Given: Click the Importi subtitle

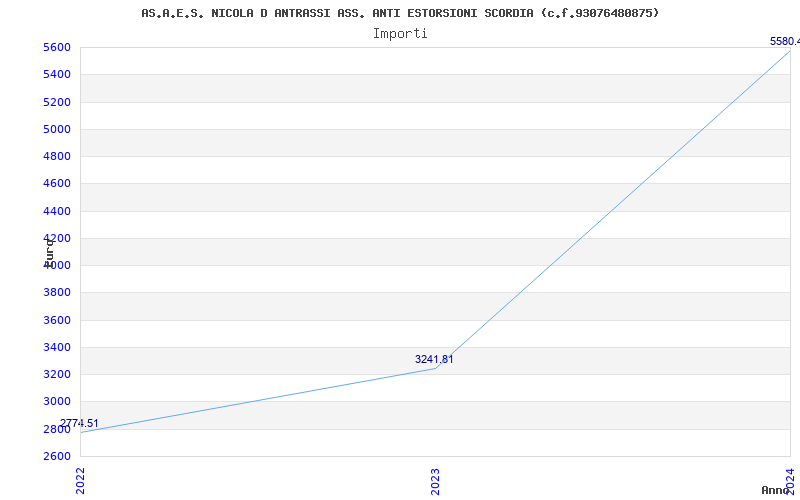Looking at the screenshot, I should pyautogui.click(x=400, y=34).
